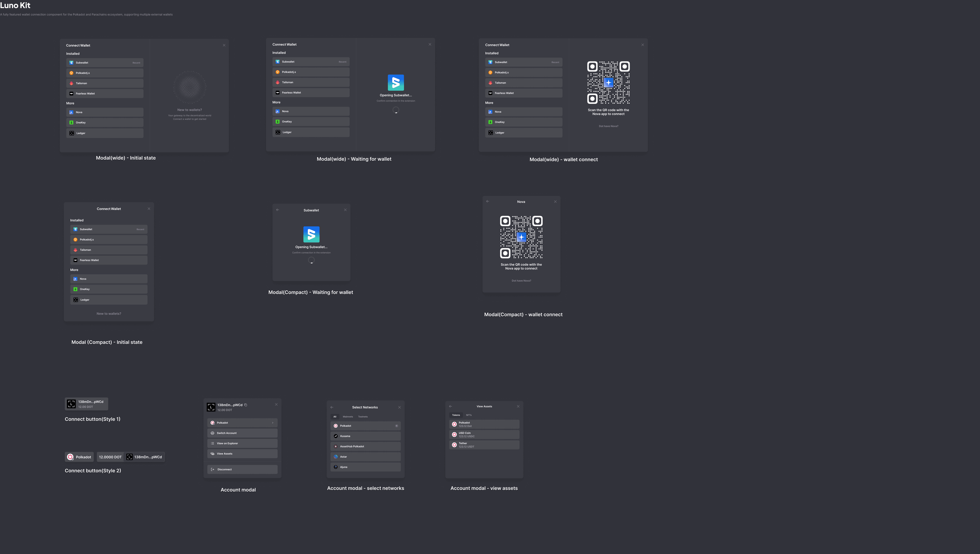The height and width of the screenshot is (554, 980).
Task: Click the Disconnect logout icon
Action: (x=213, y=469)
